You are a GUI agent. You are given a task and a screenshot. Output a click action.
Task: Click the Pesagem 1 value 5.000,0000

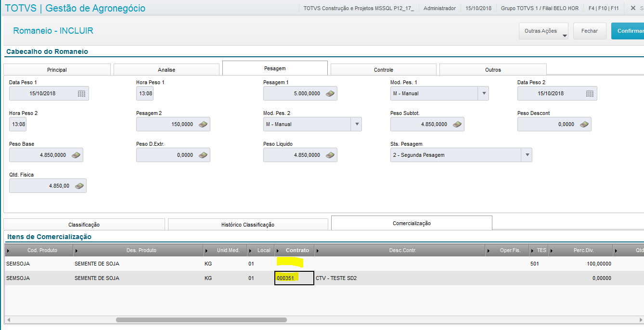(307, 93)
